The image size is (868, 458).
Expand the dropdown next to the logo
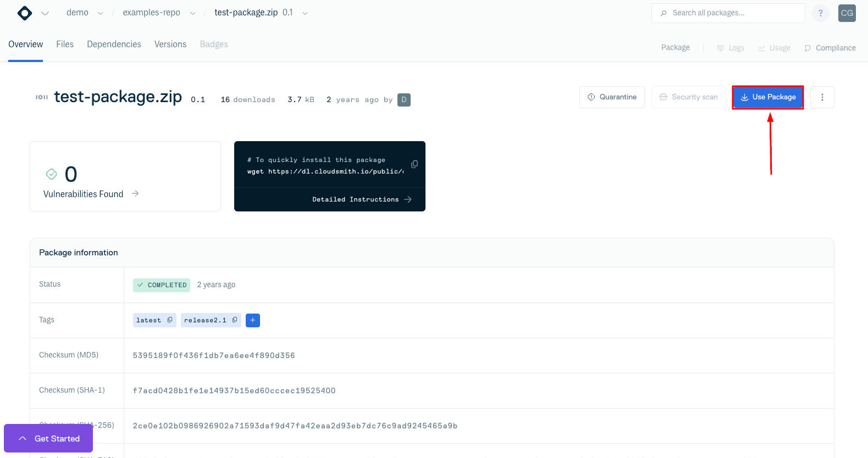click(x=45, y=13)
